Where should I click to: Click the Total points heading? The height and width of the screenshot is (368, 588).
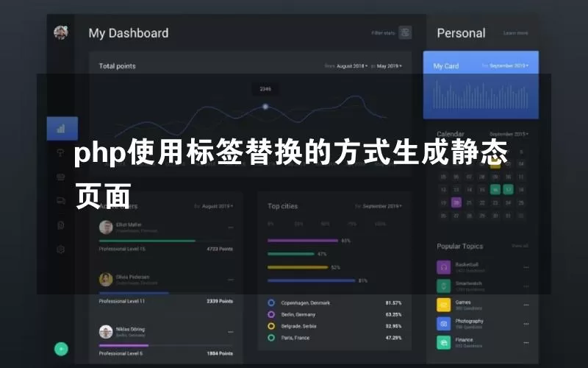[x=117, y=66]
